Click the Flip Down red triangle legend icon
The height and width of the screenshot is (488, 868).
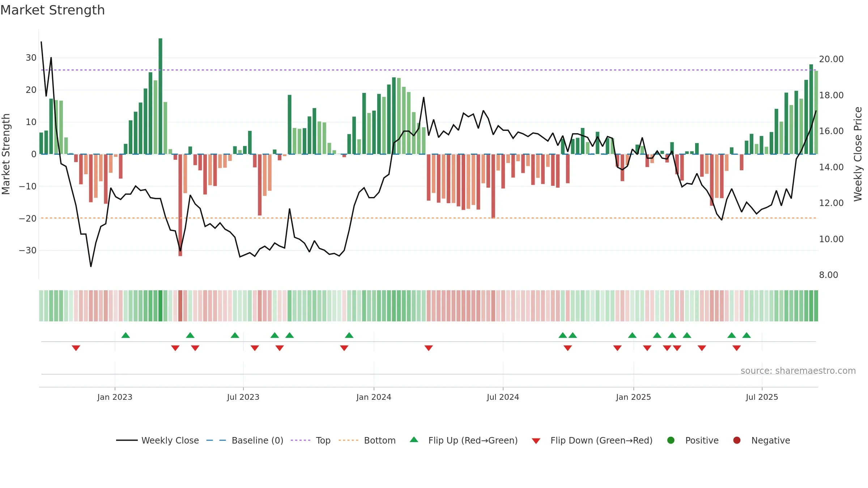point(536,441)
